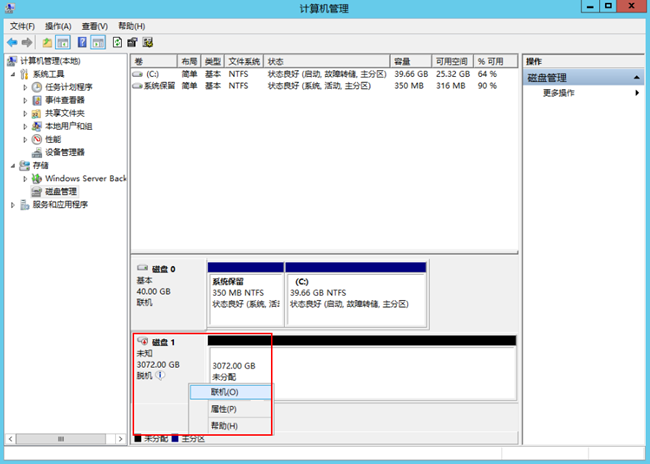Click the 设备管理器 icon in tree
The height and width of the screenshot is (464, 650).
[38, 152]
